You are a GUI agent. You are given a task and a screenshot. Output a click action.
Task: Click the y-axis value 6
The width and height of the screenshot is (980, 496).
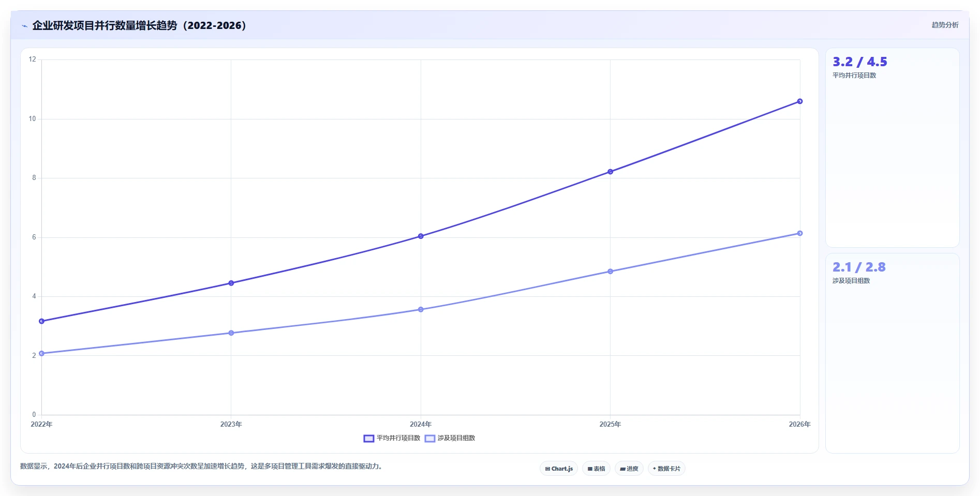[x=34, y=237]
